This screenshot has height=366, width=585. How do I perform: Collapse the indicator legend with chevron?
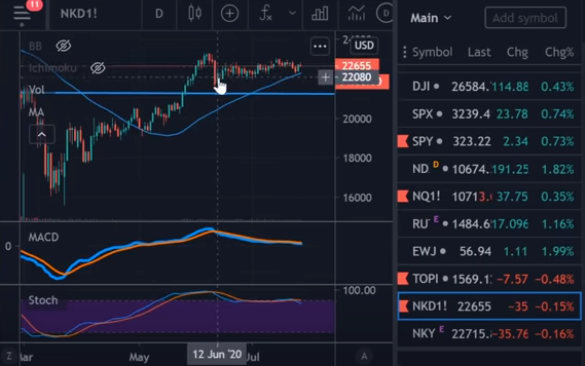pos(42,134)
